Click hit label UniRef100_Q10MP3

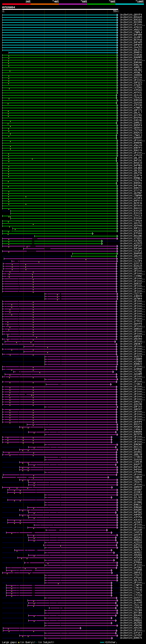(x=131, y=37)
